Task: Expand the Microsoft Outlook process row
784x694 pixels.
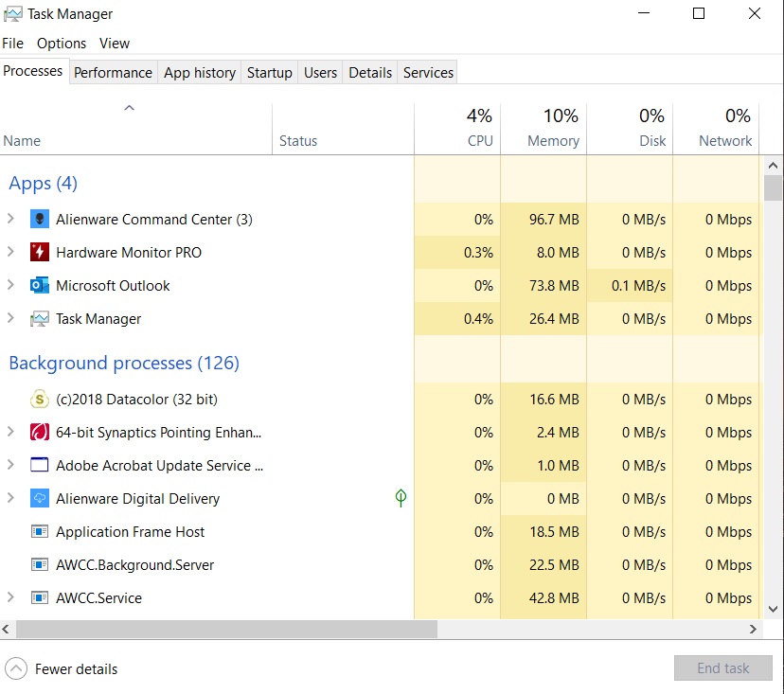Action: [x=10, y=286]
